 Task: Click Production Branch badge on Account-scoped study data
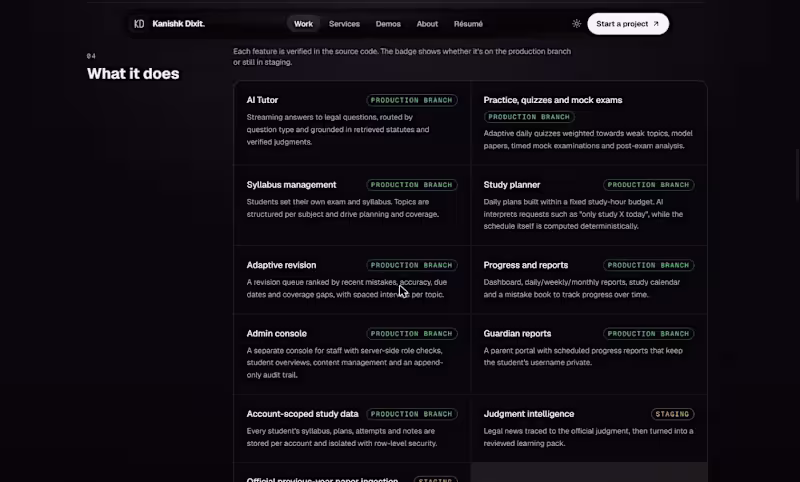tap(411, 414)
